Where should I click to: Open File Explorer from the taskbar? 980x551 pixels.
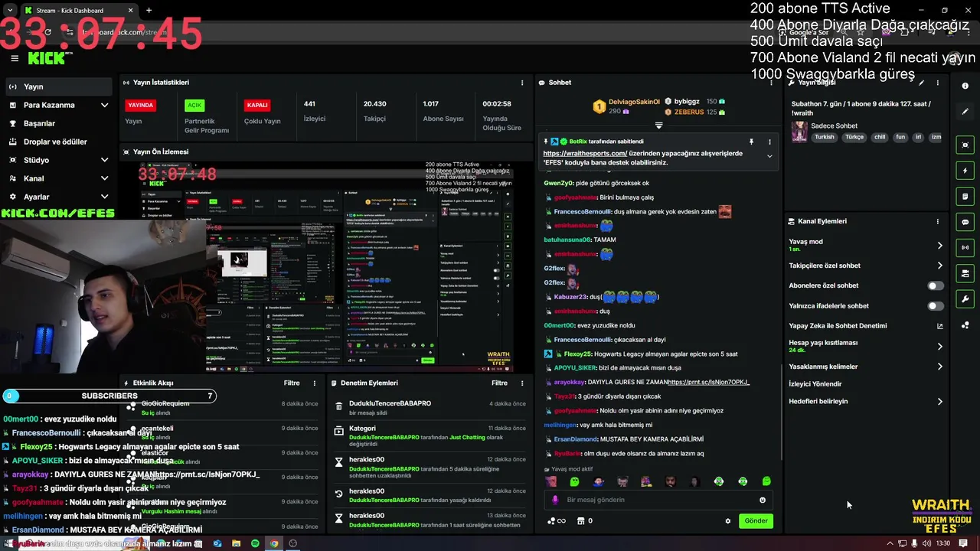[x=237, y=543]
